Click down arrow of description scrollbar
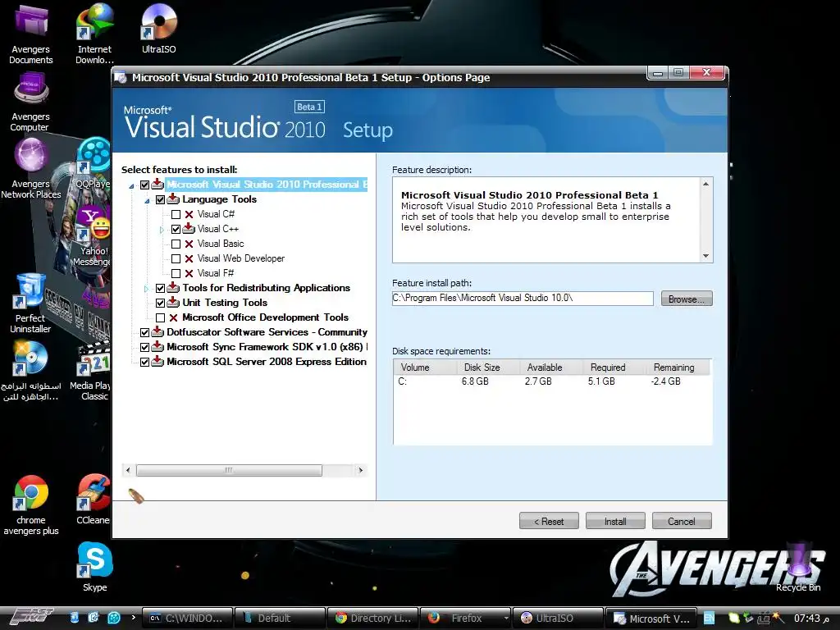Screen dimensions: 840x630 [x=705, y=256]
